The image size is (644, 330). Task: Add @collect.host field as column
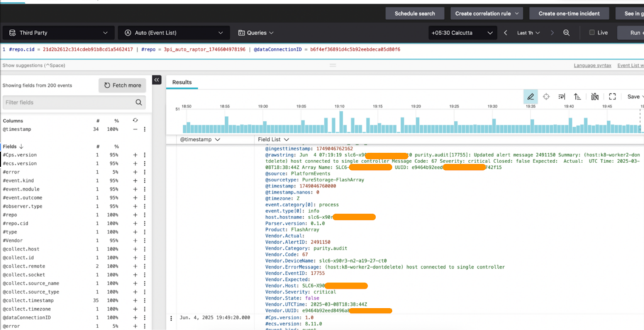click(135, 249)
